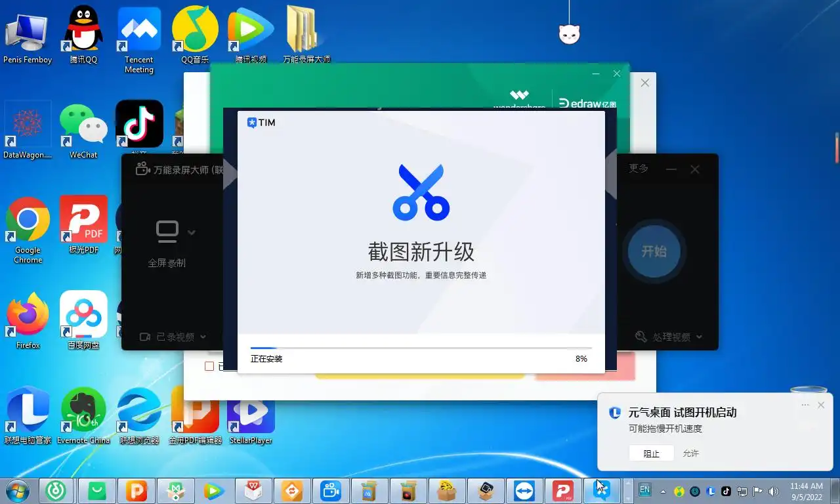Open the green circular arrow taskbar app
Screen dimensions: 840x504
(58, 490)
